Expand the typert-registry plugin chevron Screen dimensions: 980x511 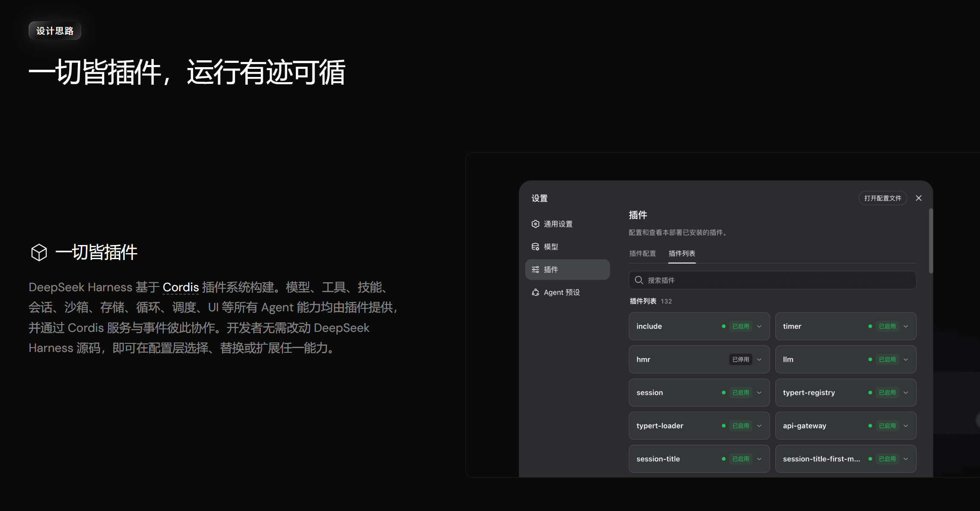906,393
